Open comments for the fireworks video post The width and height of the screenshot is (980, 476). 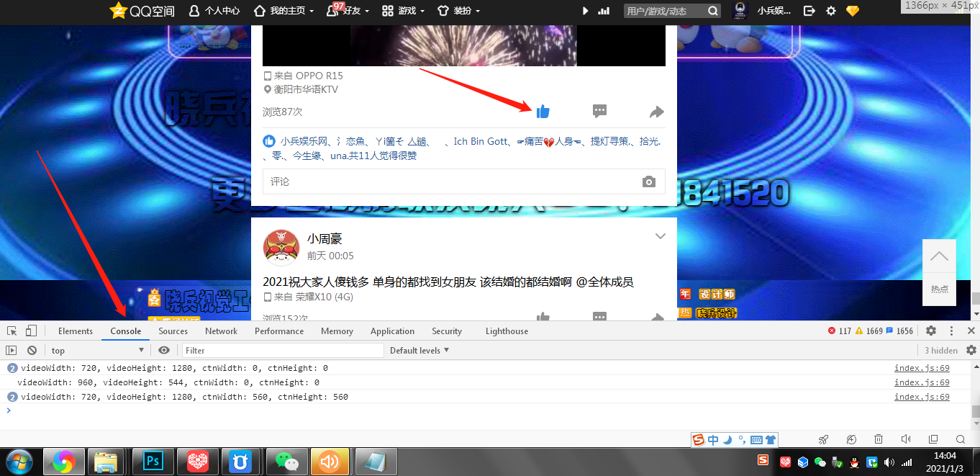[599, 111]
